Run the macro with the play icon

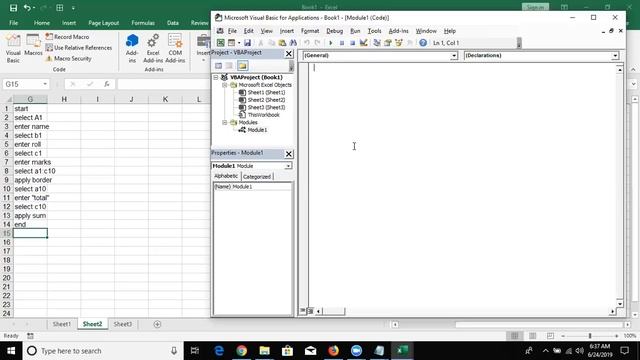click(331, 43)
